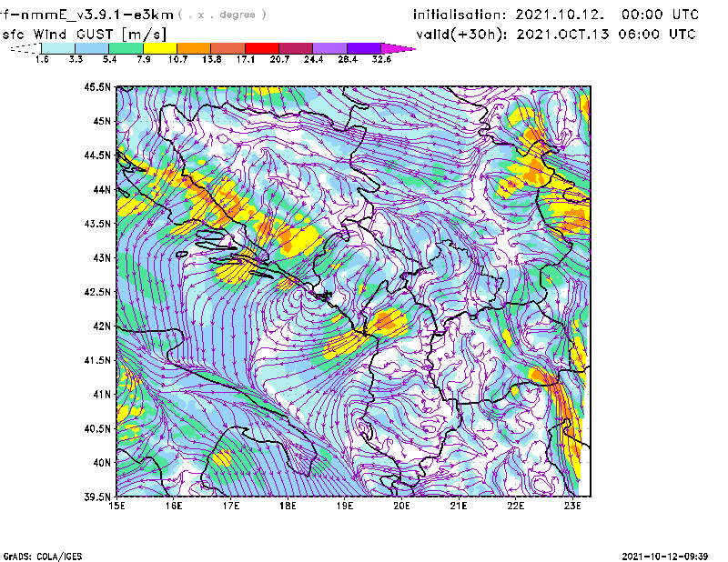Click the '40N' latitude label
This screenshot has width=728, height=562.
(102, 463)
